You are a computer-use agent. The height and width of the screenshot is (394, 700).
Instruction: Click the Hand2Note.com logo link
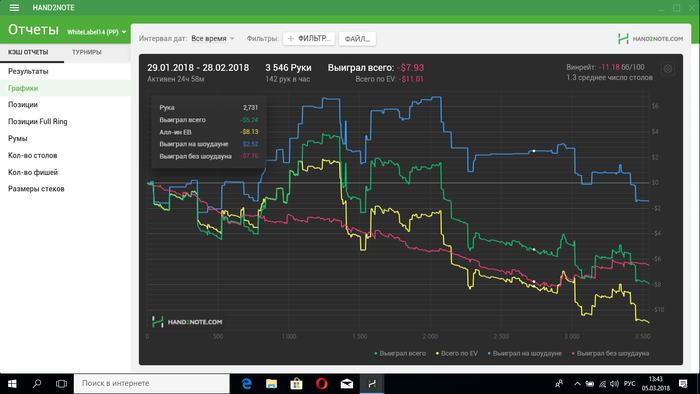650,39
